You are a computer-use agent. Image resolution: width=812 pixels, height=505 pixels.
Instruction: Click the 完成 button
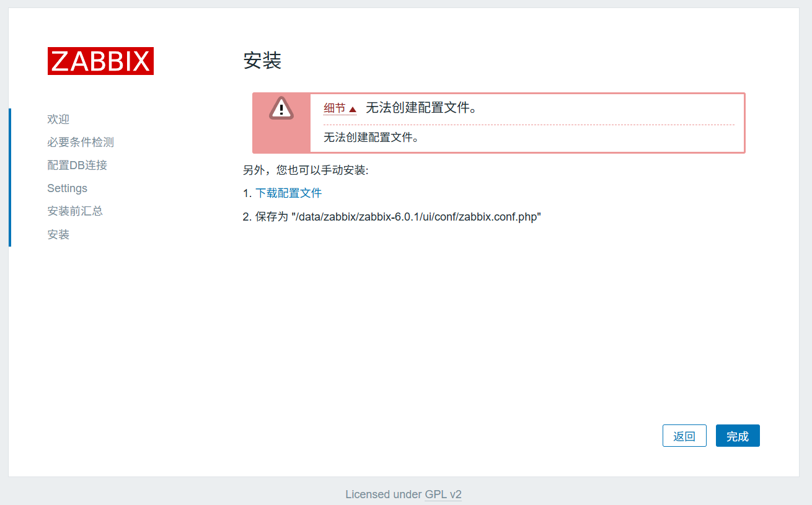click(x=738, y=436)
